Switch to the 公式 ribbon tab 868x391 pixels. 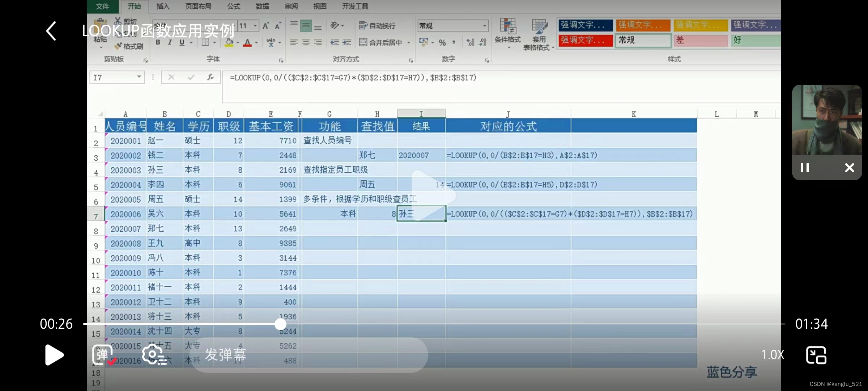(x=234, y=6)
